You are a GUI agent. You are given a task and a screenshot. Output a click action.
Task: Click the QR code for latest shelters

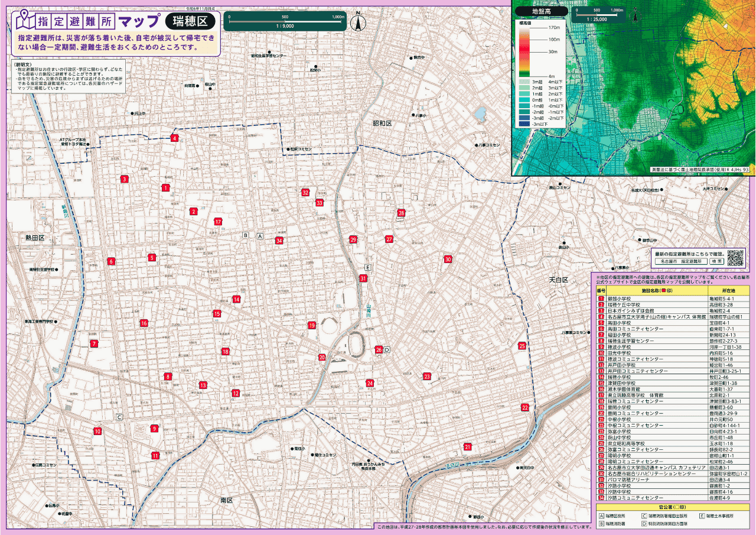tap(736, 258)
